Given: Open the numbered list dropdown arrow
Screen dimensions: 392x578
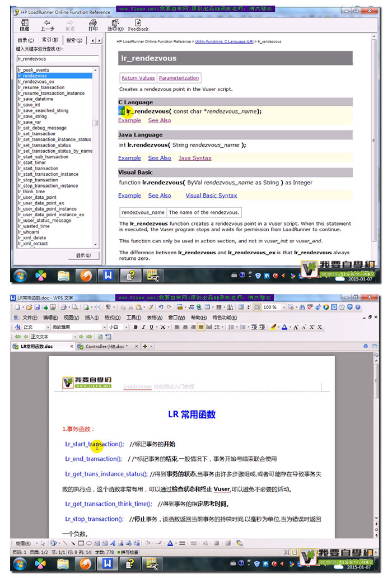Looking at the screenshot, I should tap(237, 327).
